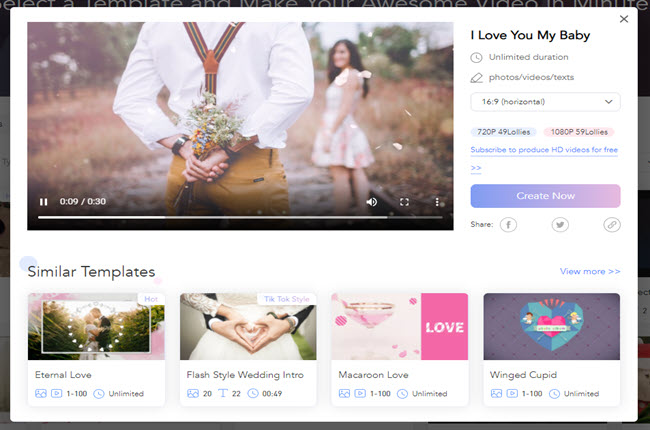Close the template preview dialog

[624, 19]
